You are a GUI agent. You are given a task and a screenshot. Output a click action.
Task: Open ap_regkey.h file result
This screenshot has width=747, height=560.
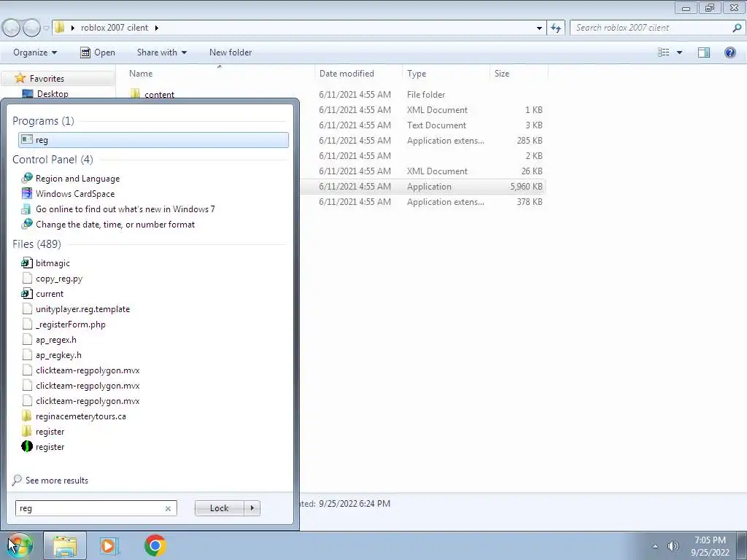click(x=52, y=355)
